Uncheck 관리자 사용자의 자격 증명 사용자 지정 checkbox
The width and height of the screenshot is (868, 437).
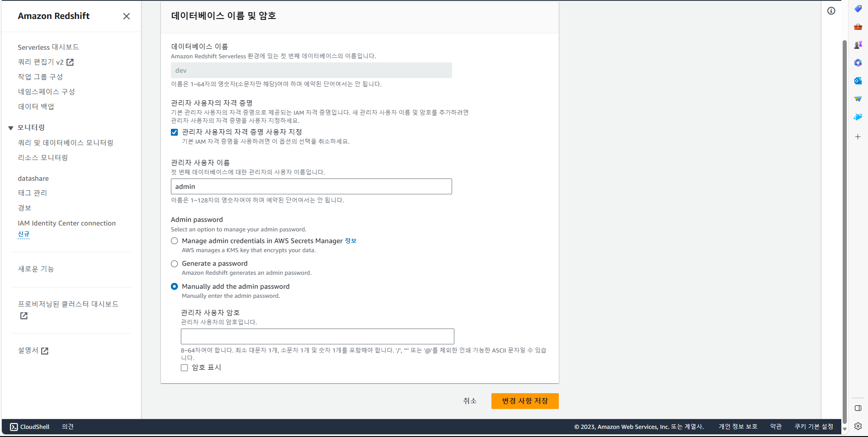(x=175, y=132)
